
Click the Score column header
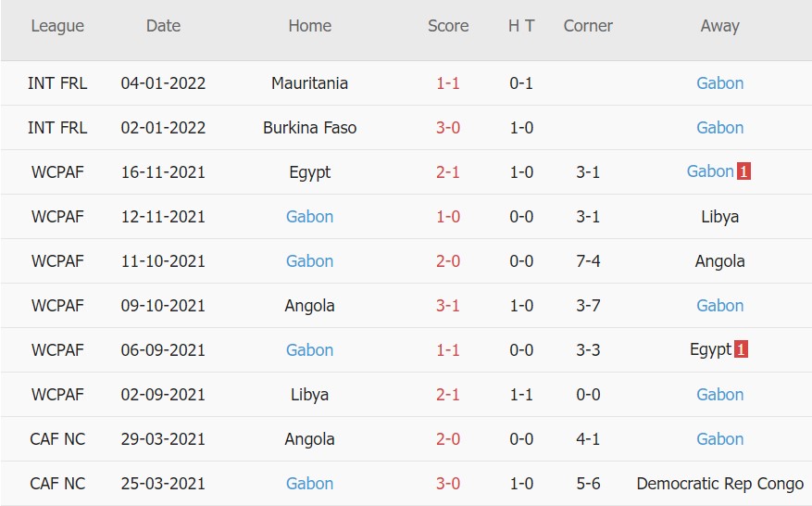point(448,26)
